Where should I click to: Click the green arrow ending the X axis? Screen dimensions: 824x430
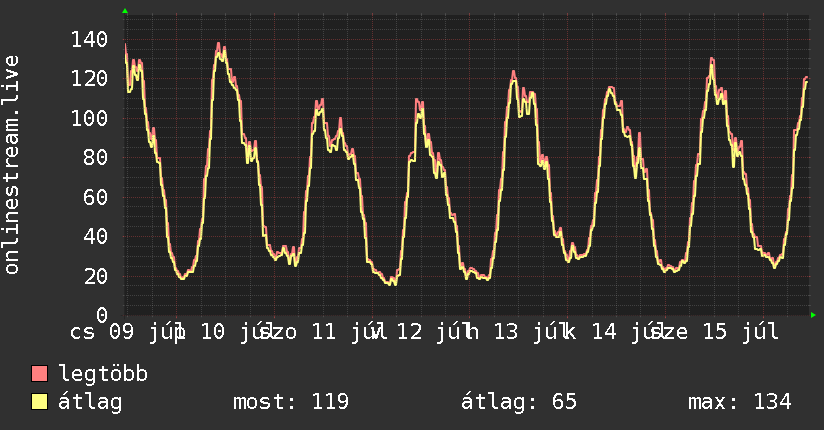pos(813,315)
